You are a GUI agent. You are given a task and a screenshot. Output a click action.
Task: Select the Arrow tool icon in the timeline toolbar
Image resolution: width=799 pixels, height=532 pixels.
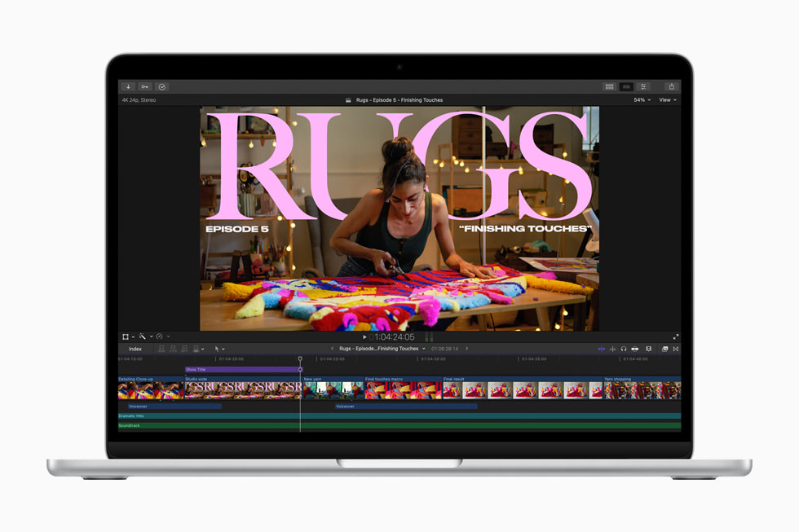point(217,349)
